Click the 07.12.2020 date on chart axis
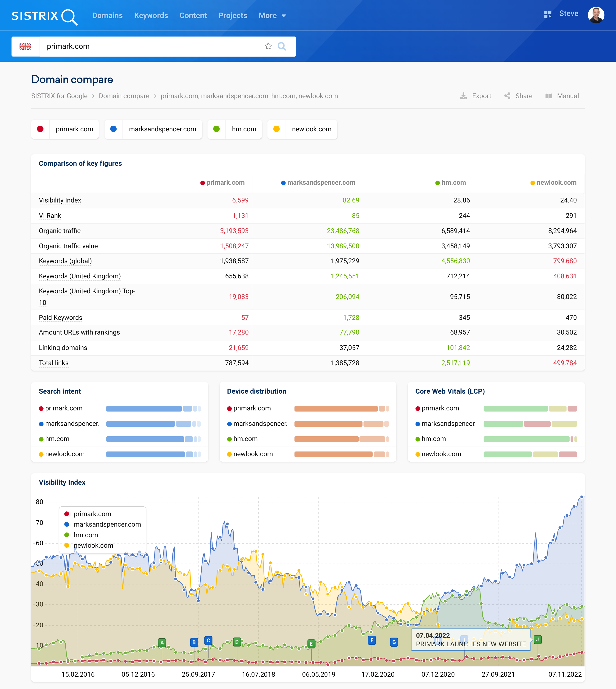Image resolution: width=616 pixels, height=689 pixels. [438, 674]
